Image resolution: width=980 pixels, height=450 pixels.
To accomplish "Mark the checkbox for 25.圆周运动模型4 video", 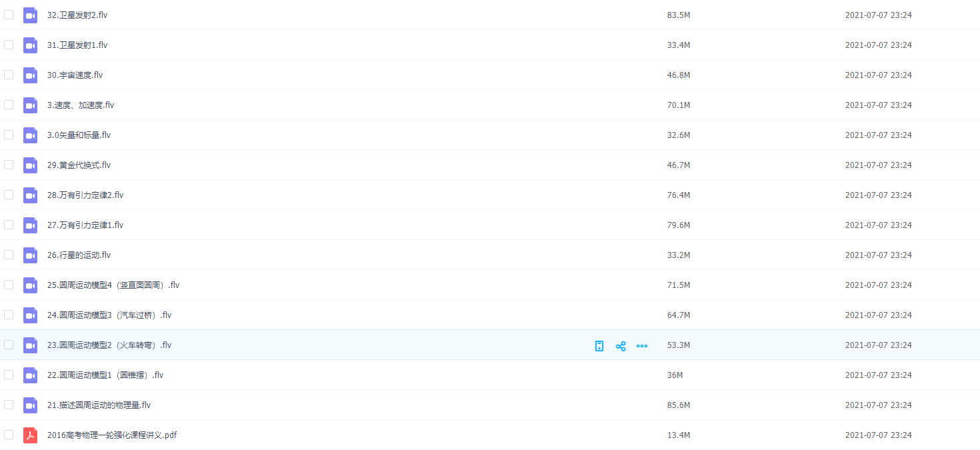I will click(9, 285).
